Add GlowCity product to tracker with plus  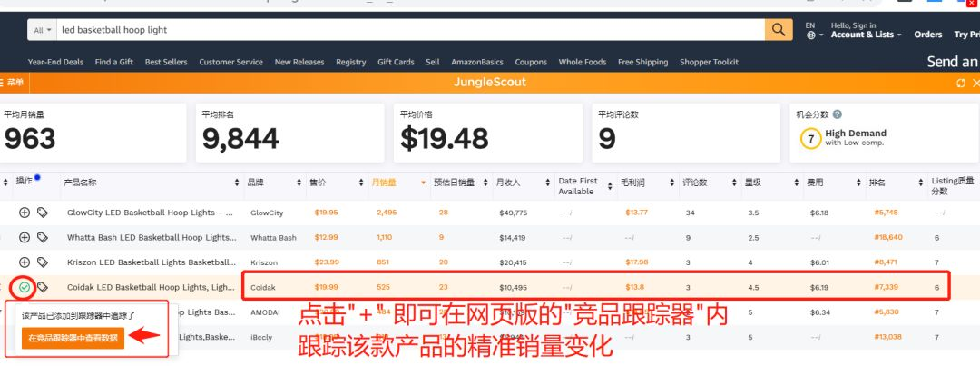24,213
